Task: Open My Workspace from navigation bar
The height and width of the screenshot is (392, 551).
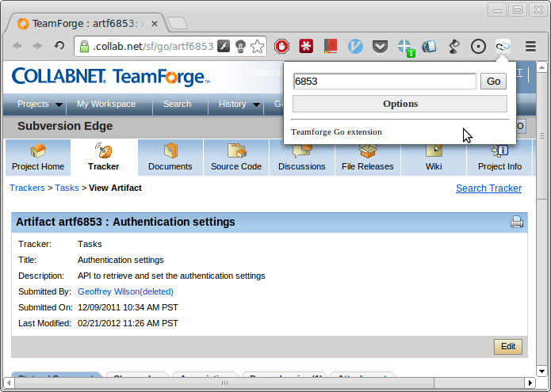Action: coord(106,105)
